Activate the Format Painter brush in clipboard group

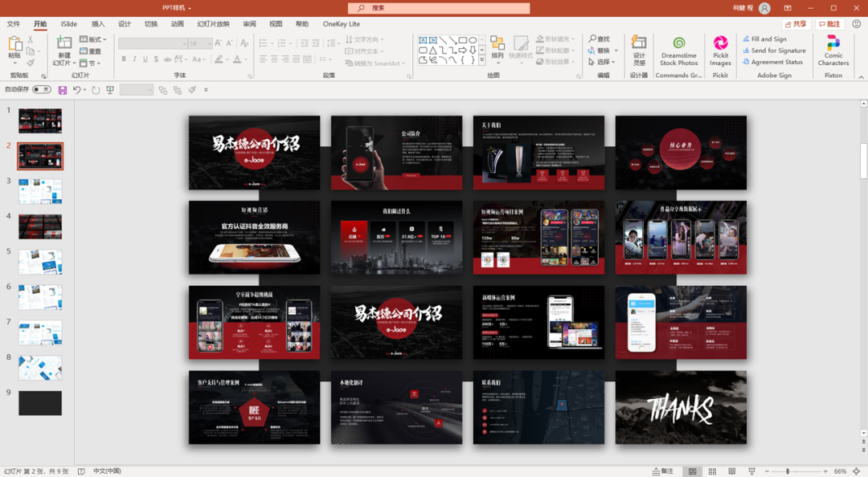[31, 63]
